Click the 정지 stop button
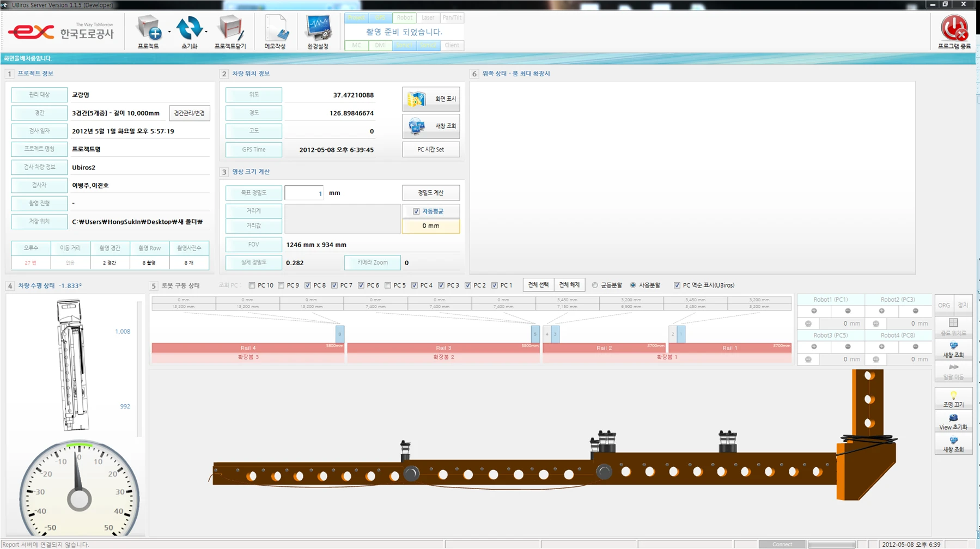 pos(963,306)
